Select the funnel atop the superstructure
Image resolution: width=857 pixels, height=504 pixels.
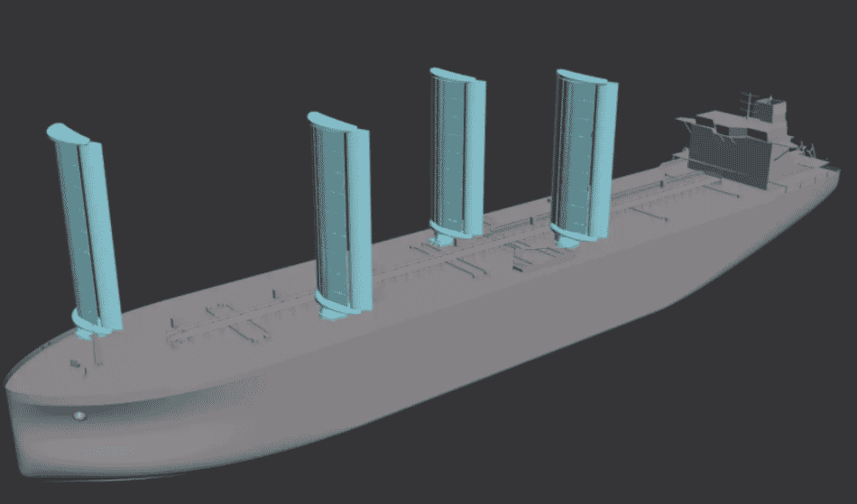click(769, 110)
